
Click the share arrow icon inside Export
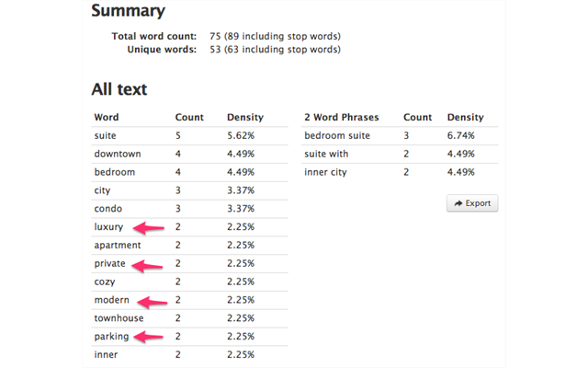point(458,203)
